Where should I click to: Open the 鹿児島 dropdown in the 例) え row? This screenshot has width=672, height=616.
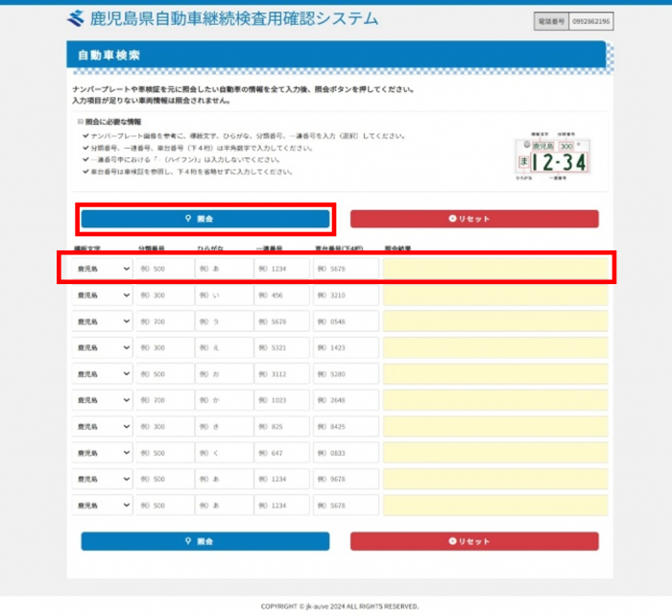(102, 348)
